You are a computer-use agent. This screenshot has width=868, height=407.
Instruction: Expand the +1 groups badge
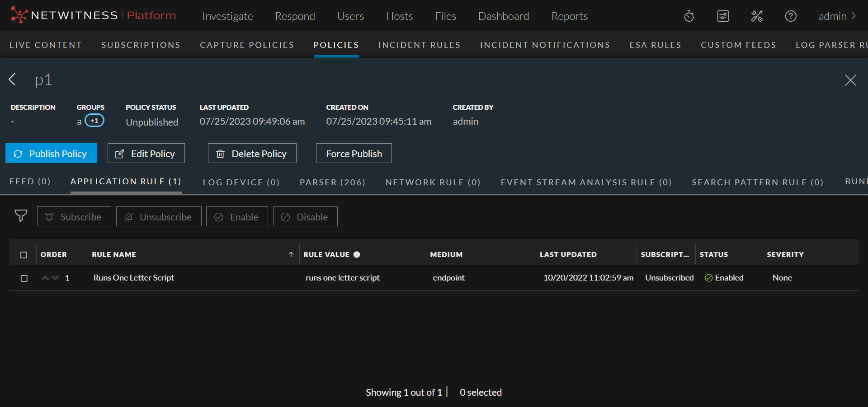pyautogui.click(x=94, y=121)
